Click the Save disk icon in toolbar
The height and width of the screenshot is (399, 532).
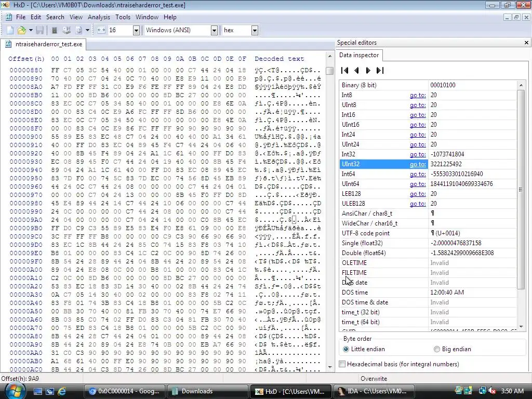(39, 30)
